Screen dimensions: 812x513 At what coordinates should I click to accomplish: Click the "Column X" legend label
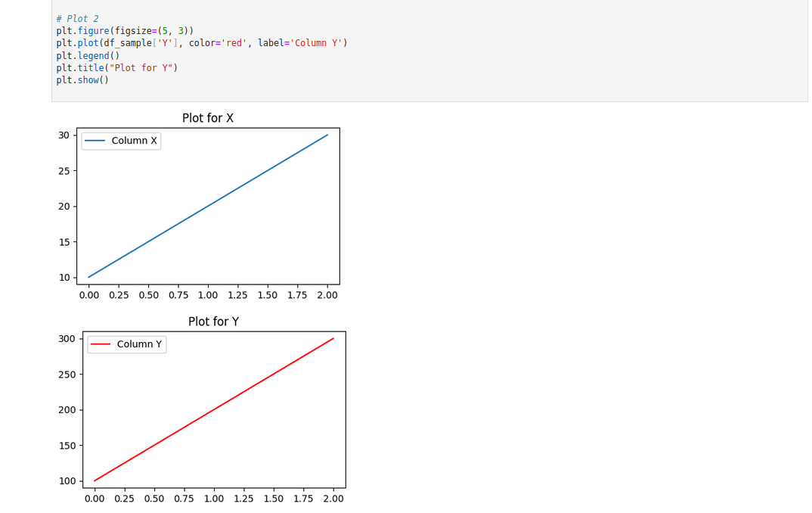(134, 141)
